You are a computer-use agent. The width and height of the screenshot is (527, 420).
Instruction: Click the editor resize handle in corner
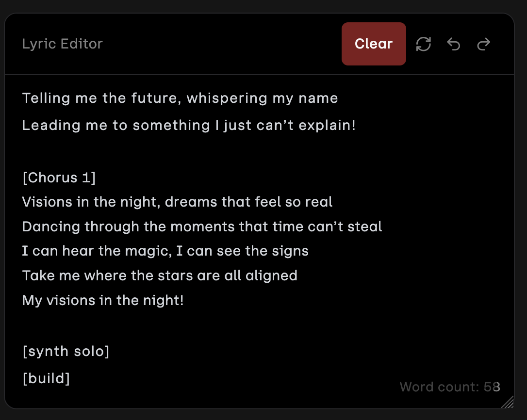pos(507,402)
